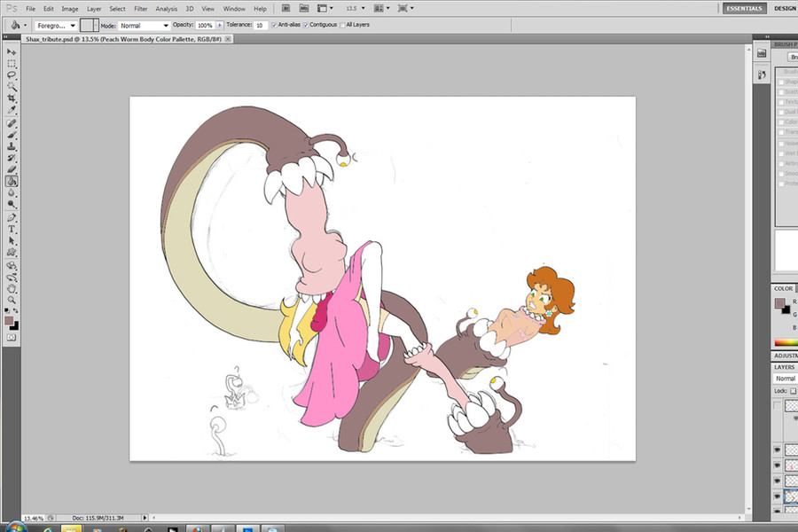Select the Paint Bucket tool

pos(12,181)
